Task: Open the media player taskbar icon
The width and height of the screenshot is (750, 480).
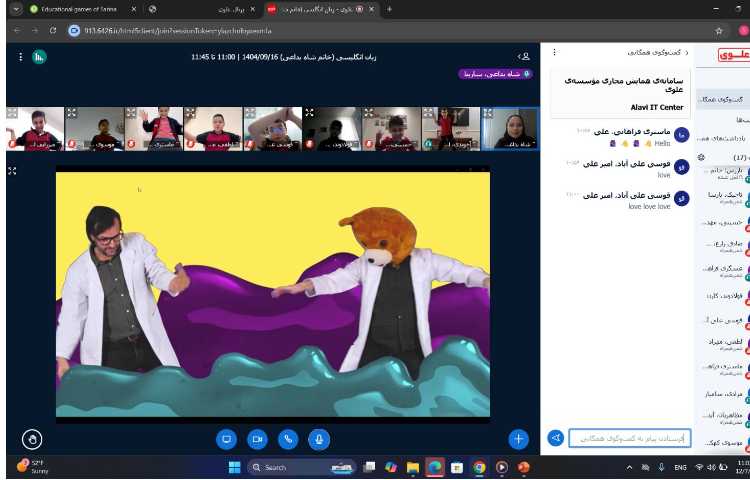Action: 501,467
